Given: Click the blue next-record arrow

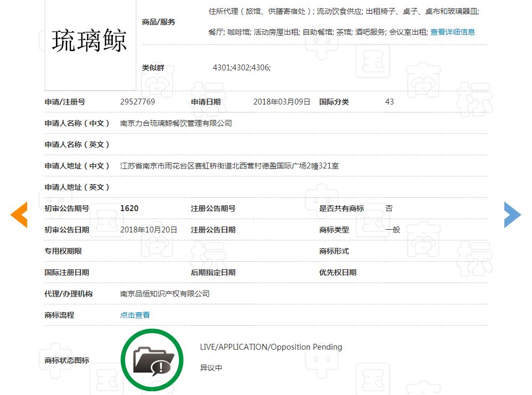Looking at the screenshot, I should point(512,215).
